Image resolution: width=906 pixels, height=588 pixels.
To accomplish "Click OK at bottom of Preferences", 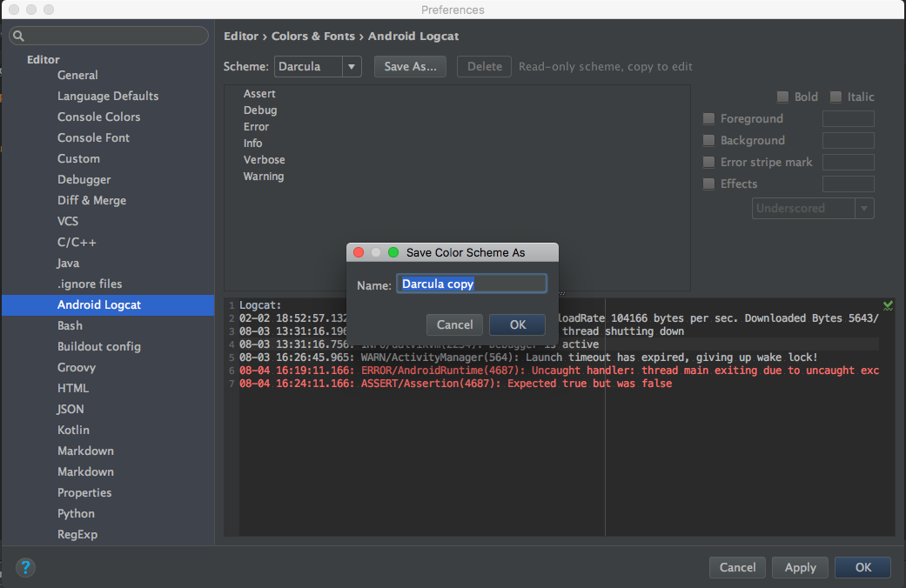I will [x=862, y=567].
